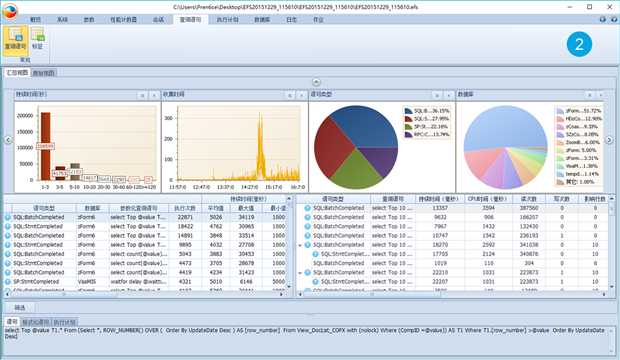This screenshot has height=360, width=620.
Task: Click the 34119 maximum value cell
Action: coord(246,217)
